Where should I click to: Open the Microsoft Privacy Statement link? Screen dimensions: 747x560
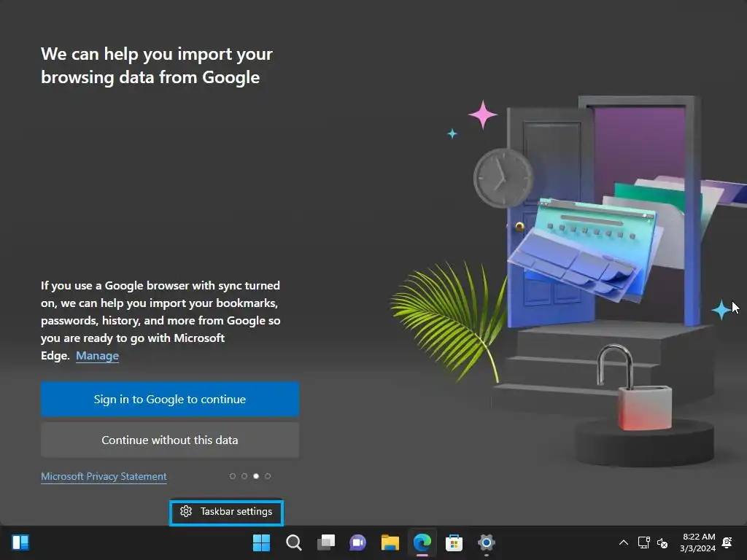click(104, 476)
